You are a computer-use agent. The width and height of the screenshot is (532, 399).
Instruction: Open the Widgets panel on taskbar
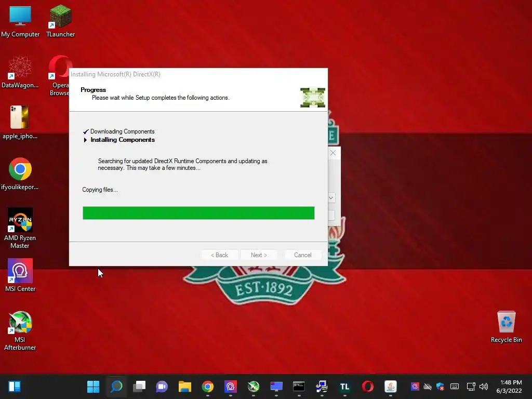tap(15, 387)
